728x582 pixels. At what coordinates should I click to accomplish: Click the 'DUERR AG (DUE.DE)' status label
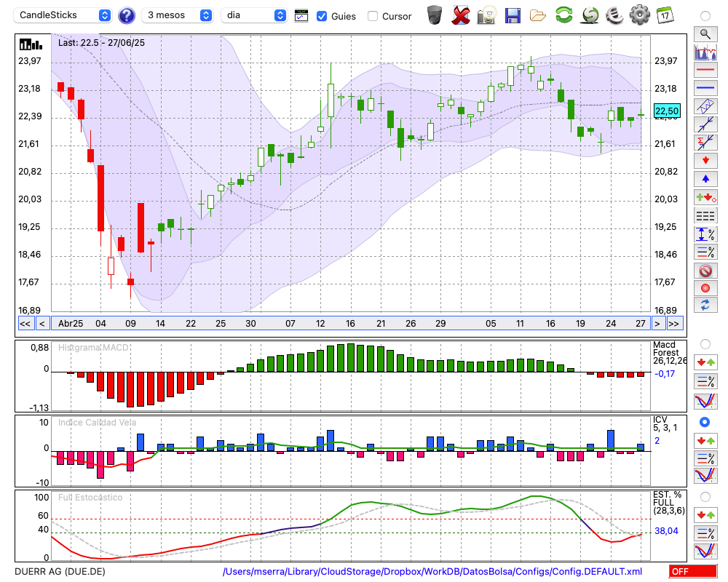(60, 571)
